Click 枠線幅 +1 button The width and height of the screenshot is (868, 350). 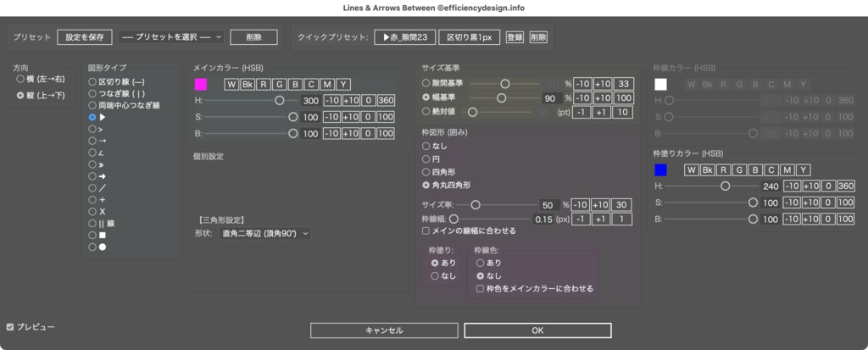click(x=601, y=219)
